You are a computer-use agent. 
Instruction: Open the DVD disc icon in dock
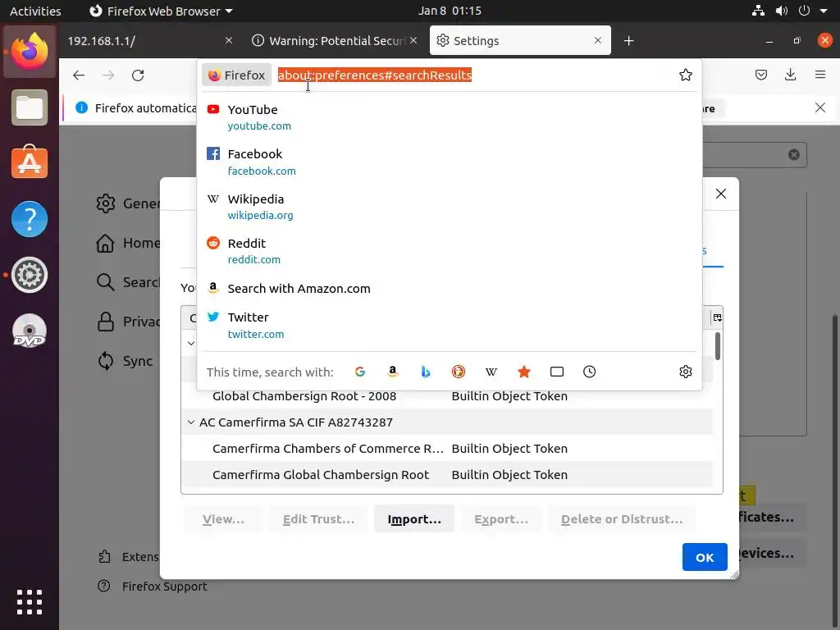(30, 331)
